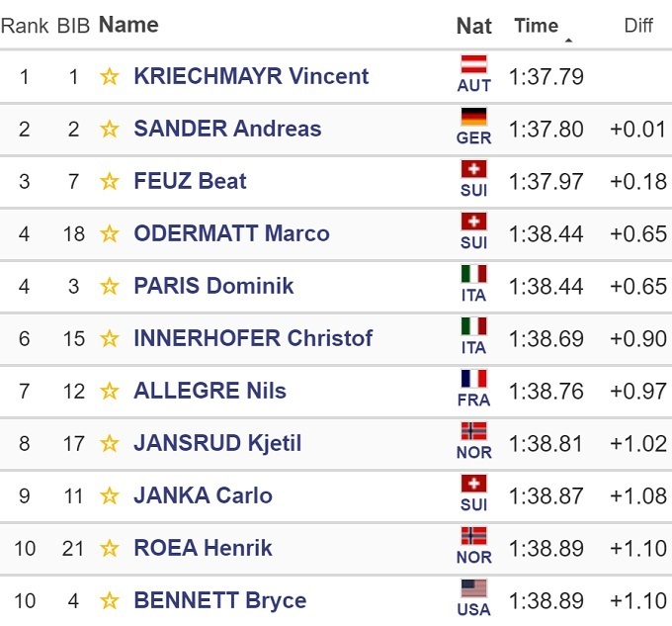The image size is (672, 626).
Task: Sort by Rank column header
Action: (x=24, y=27)
